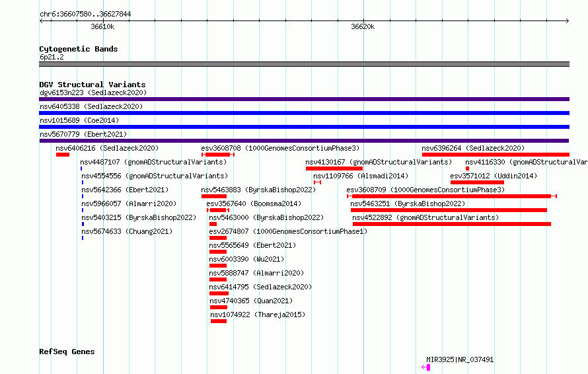Click the chr6:36607580..36627844 coordinate label

[85, 15]
